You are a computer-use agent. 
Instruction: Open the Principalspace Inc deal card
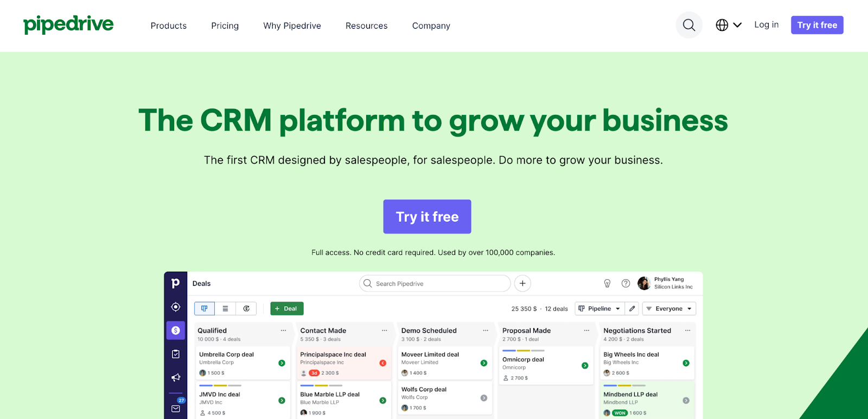(343, 363)
